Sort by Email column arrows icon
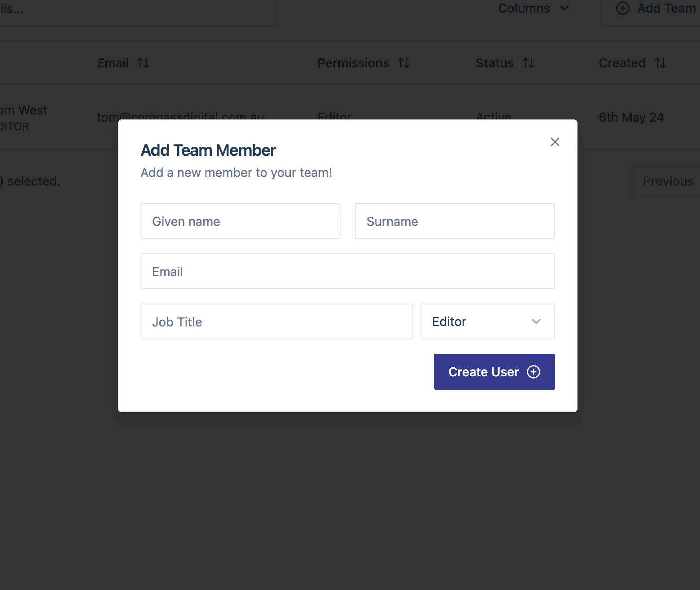Viewport: 700px width, 590px height. [143, 63]
